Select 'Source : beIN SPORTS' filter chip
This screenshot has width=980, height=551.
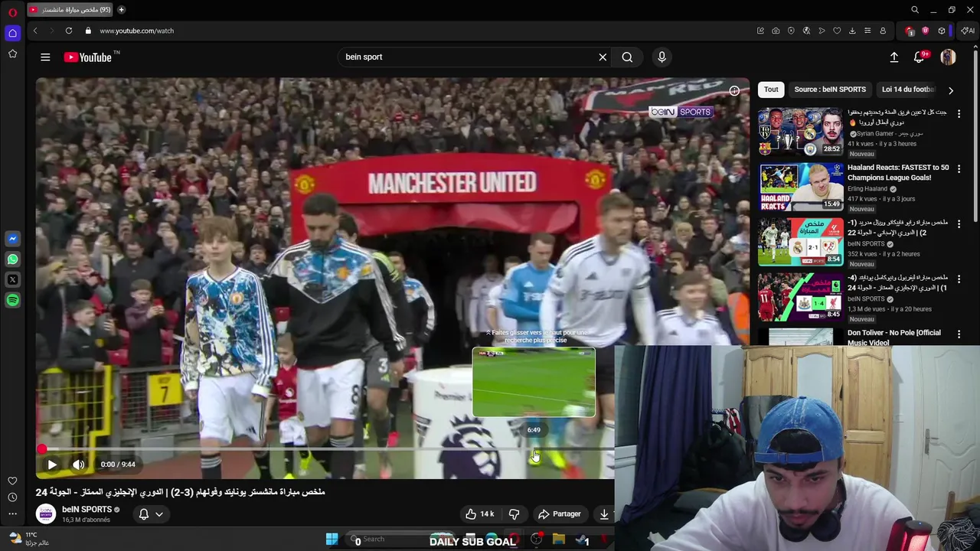830,90
